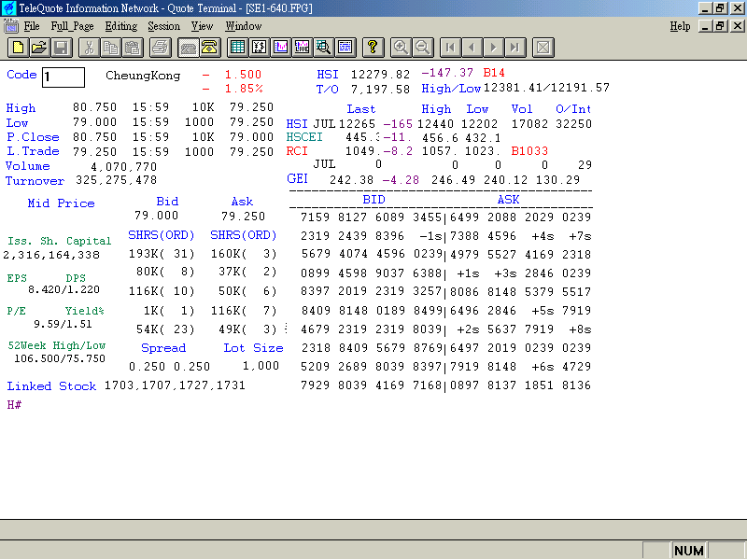Click the HSCEI index label

(304, 137)
